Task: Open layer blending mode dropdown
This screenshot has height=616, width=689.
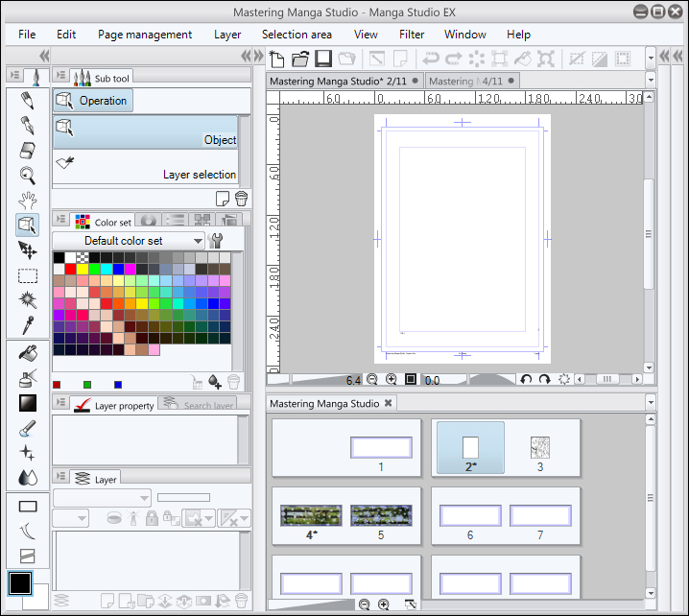Action: tap(102, 498)
